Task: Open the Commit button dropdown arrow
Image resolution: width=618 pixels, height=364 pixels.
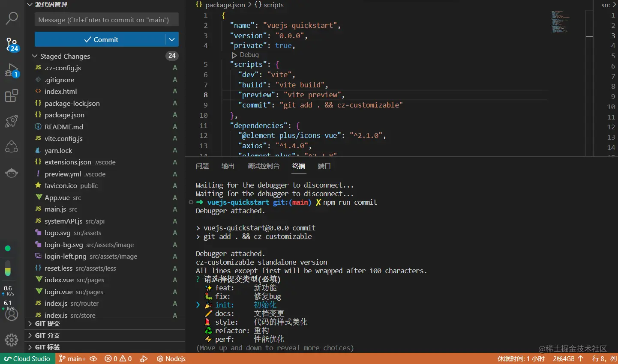Action: click(x=172, y=39)
